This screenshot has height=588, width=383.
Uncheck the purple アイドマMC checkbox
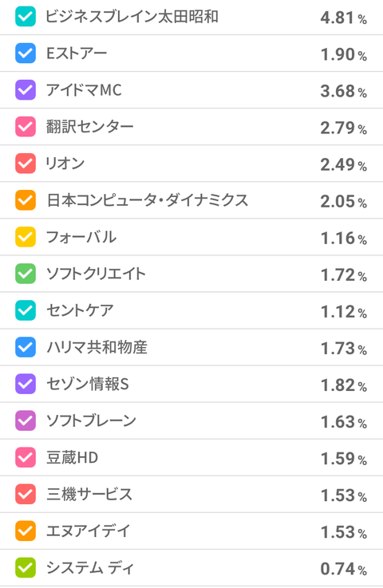click(x=26, y=90)
